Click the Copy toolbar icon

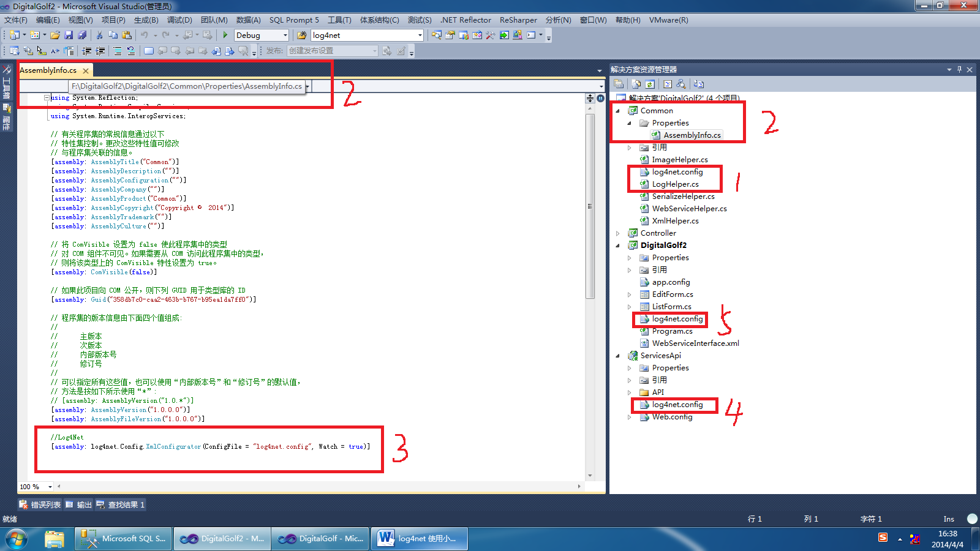tap(113, 35)
